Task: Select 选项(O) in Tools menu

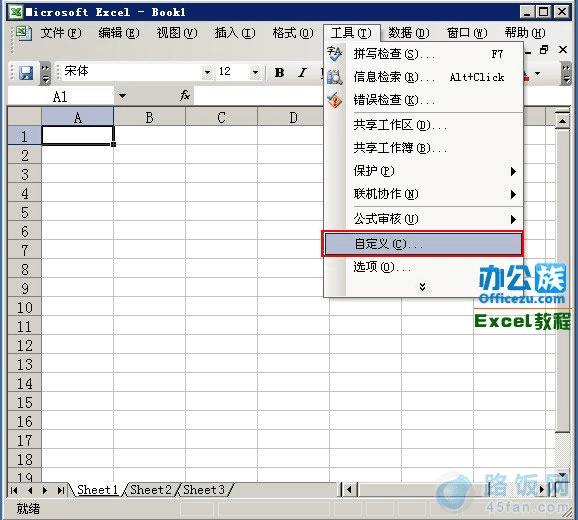Action: point(423,267)
